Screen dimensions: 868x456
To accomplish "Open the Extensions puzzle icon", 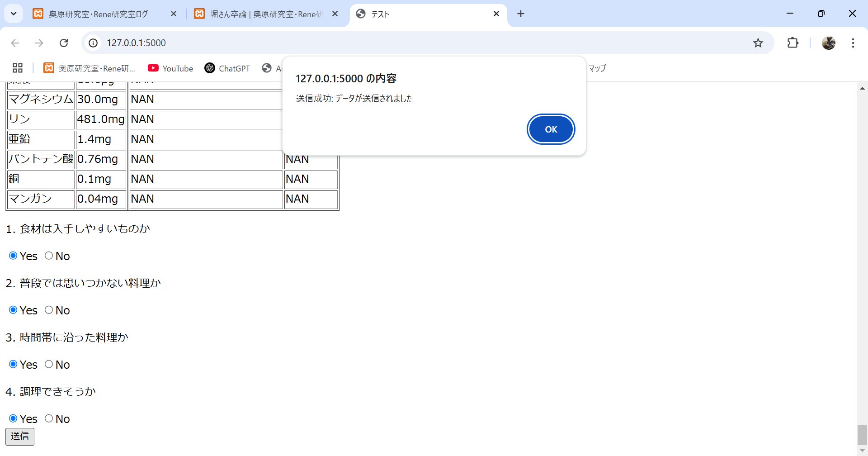I will pyautogui.click(x=793, y=43).
